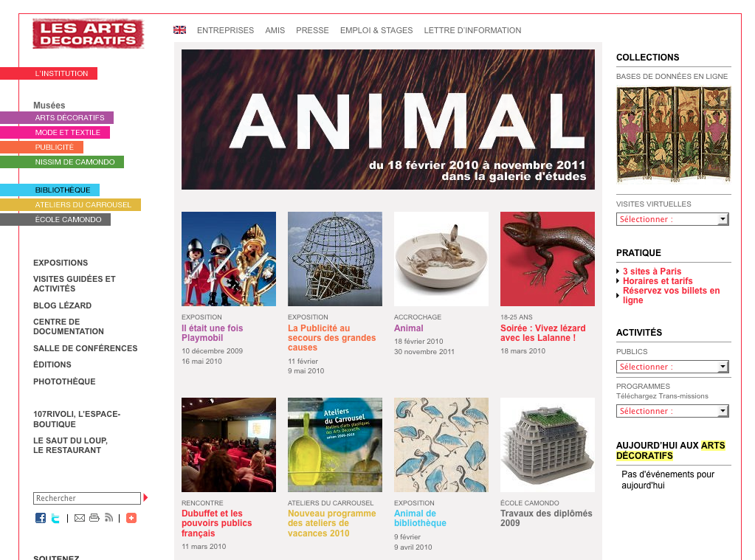Open the Playmobil exhibition link
Image resolution: width=755 pixels, height=560 pixels.
coord(212,331)
